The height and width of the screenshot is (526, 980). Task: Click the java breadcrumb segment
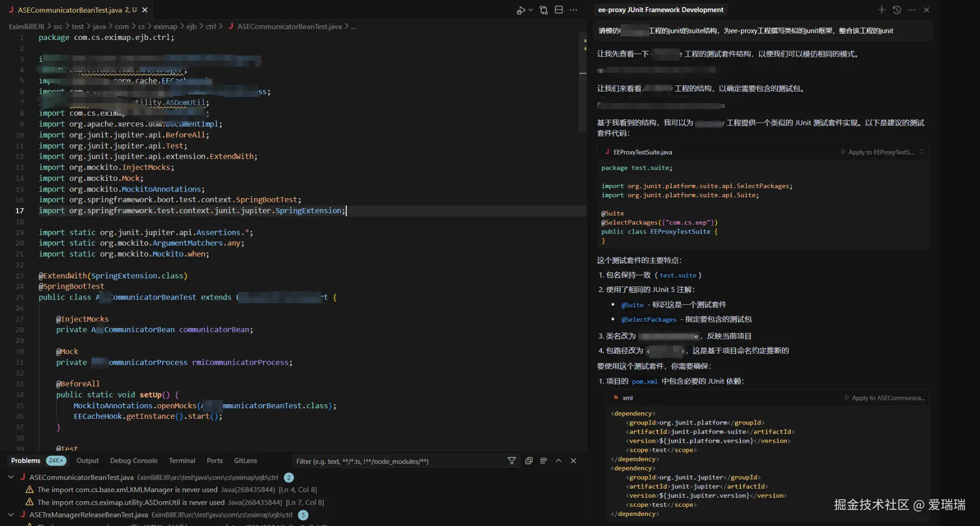coord(100,26)
